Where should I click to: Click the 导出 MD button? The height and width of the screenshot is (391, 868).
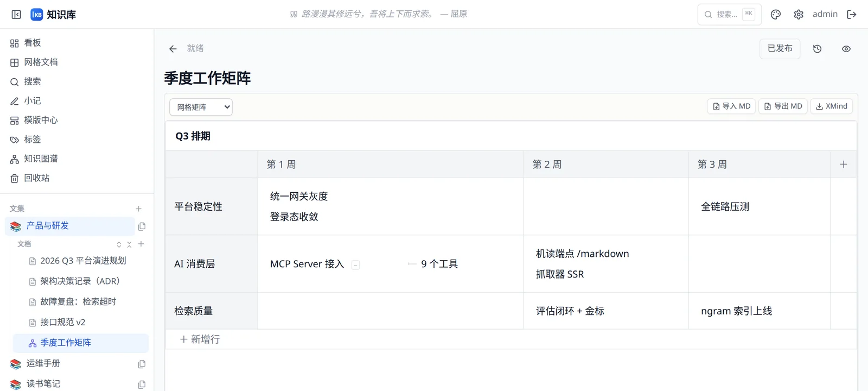click(783, 106)
